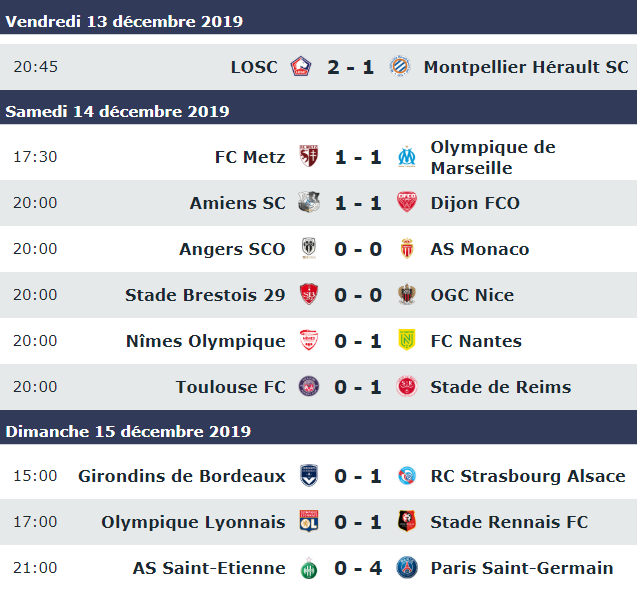
Task: Open the LOSC 2 - 1 score
Action: [351, 67]
